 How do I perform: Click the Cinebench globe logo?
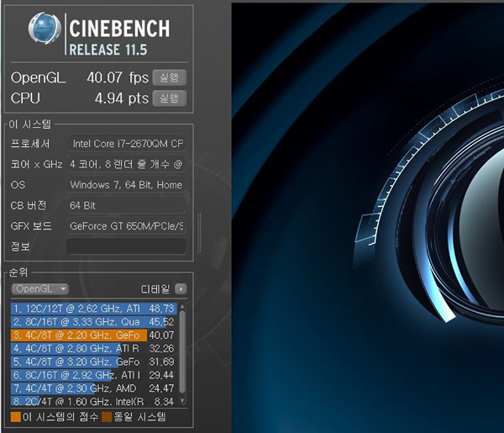45,29
